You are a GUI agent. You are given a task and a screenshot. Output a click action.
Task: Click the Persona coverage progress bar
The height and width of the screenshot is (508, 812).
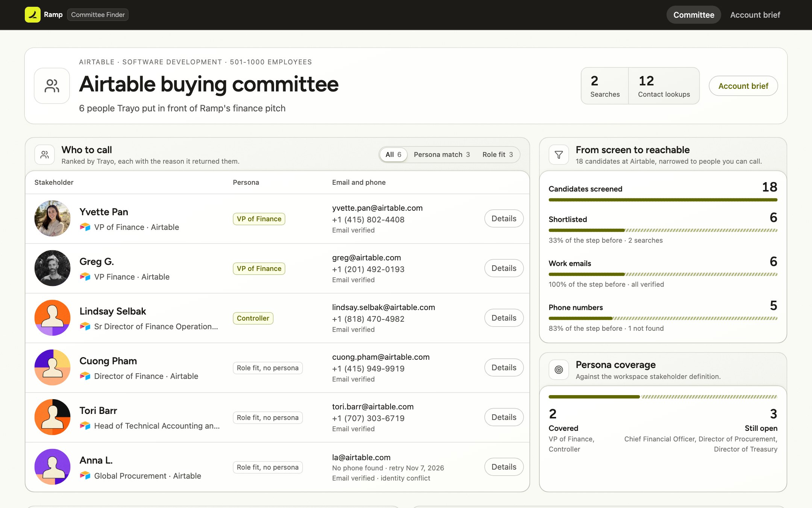663,397
